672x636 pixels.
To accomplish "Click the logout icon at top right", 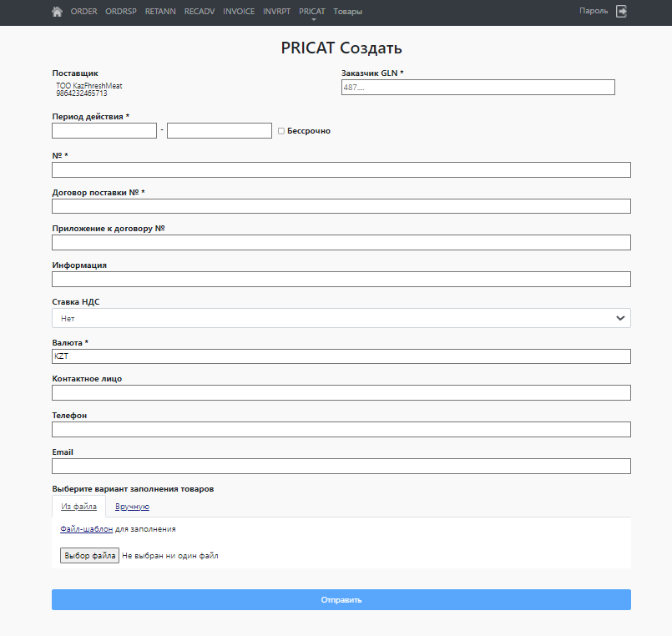I will click(621, 12).
